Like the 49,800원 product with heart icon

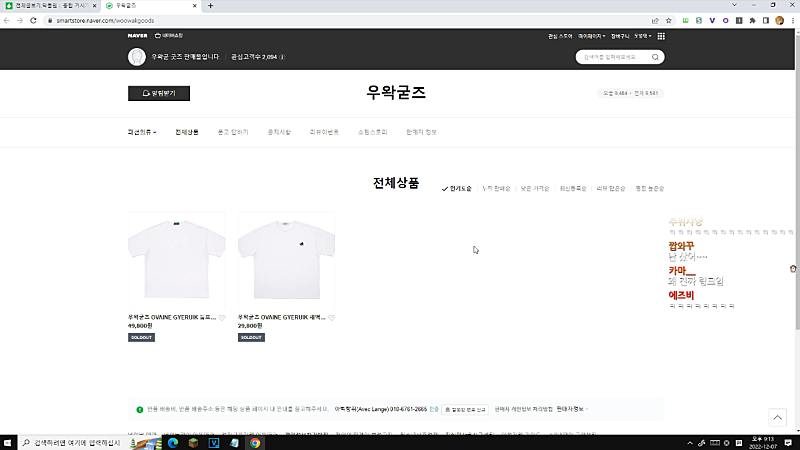222,318
